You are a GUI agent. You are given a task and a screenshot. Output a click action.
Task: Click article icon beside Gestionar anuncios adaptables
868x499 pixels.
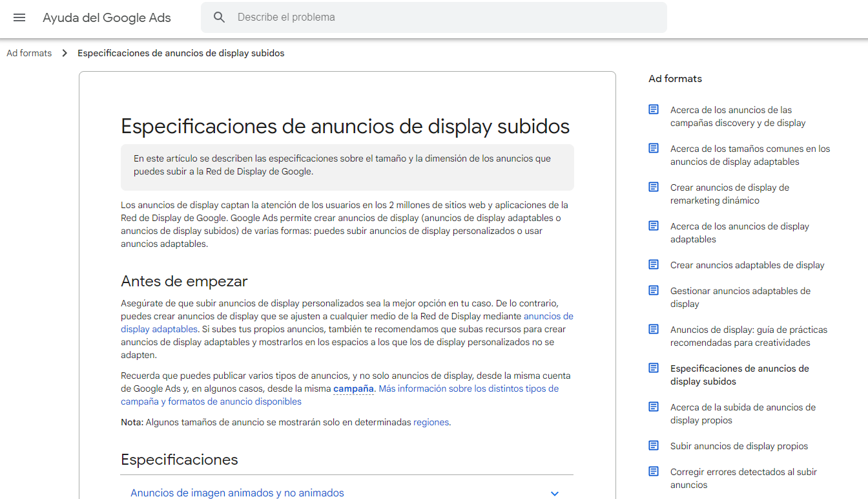tap(654, 290)
